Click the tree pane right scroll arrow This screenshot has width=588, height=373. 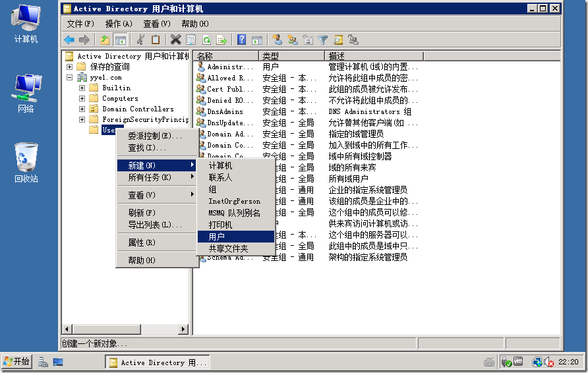coord(183,330)
